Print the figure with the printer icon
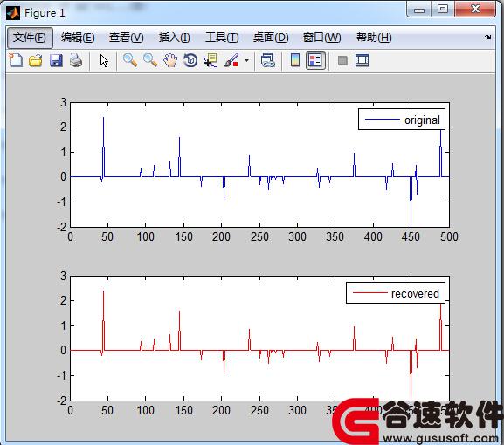504x445 pixels. pos(76,60)
